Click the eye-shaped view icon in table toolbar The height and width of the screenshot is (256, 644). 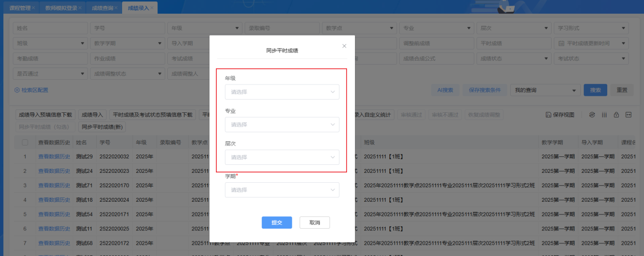pyautogui.click(x=592, y=115)
